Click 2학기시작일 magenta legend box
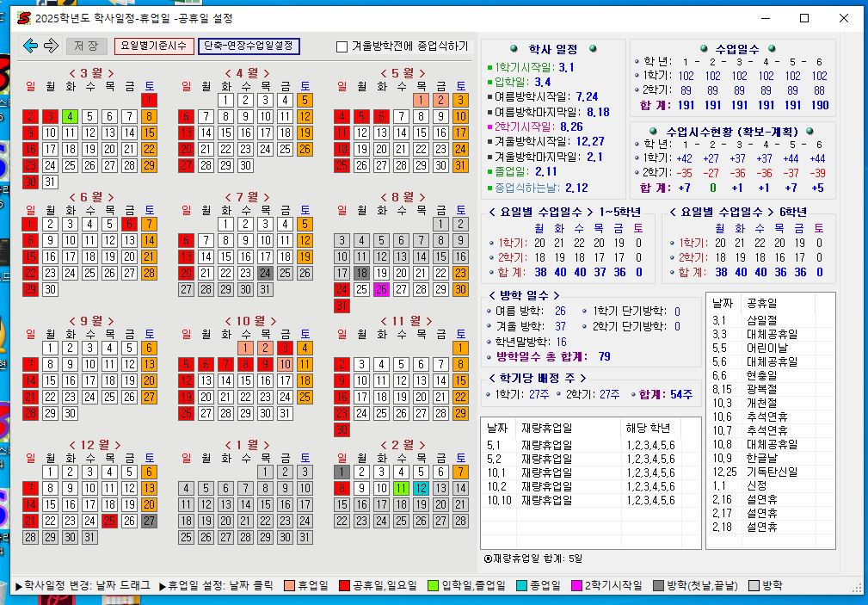The width and height of the screenshot is (868, 605). pyautogui.click(x=576, y=585)
